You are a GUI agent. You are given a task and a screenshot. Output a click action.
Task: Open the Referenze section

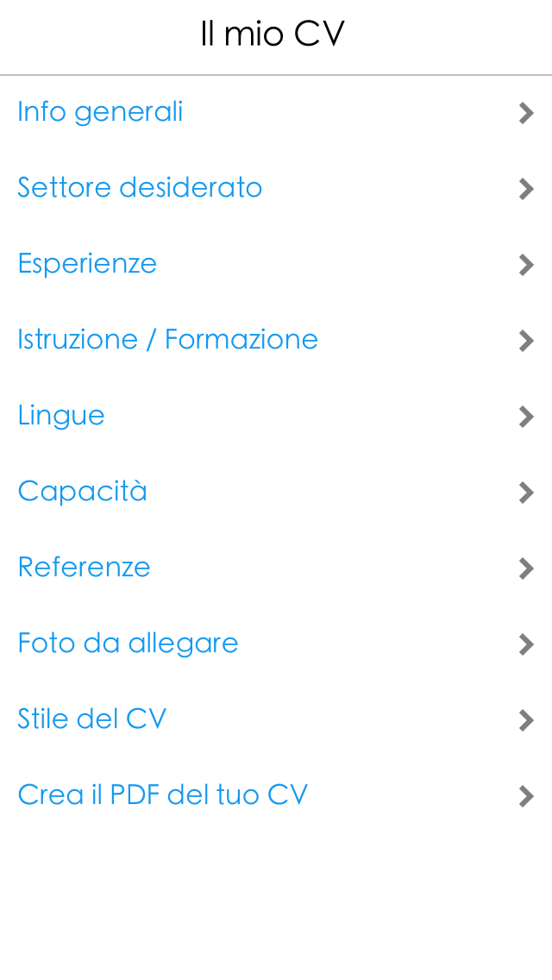84,567
